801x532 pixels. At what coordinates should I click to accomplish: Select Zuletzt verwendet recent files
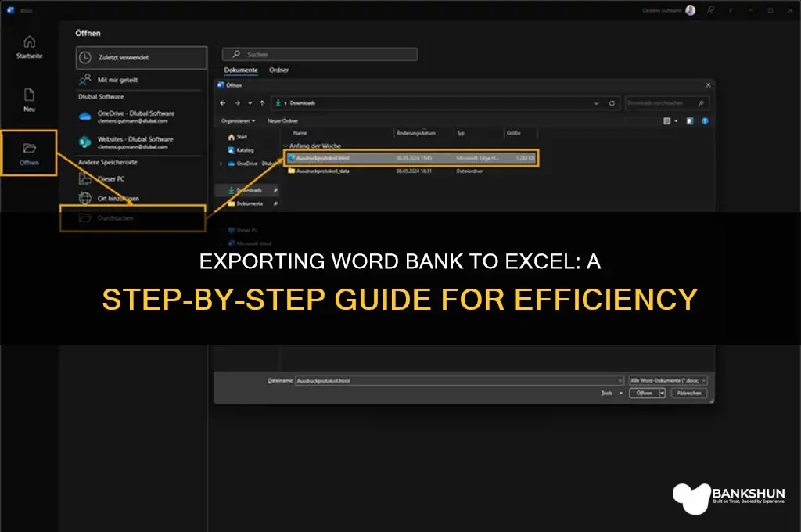click(142, 58)
